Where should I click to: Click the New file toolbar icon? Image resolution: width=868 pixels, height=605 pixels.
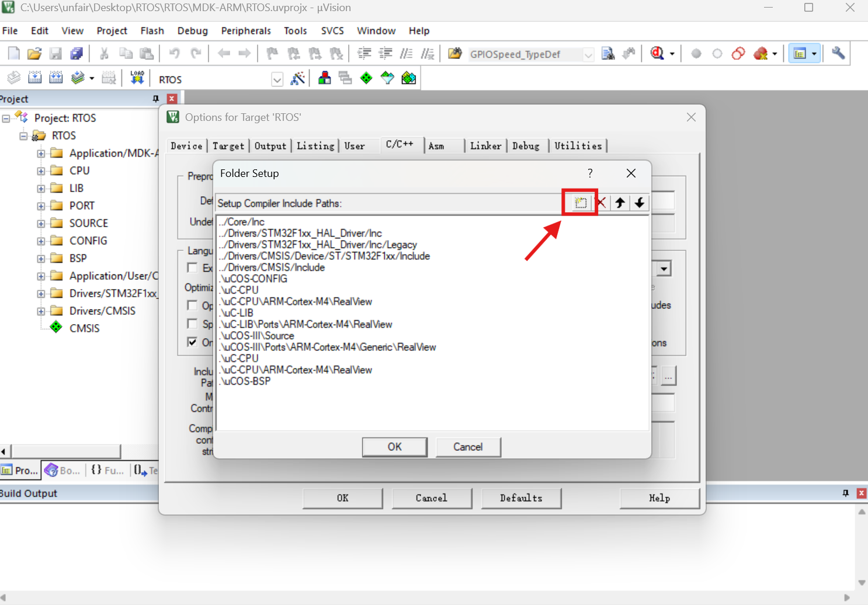coord(14,54)
